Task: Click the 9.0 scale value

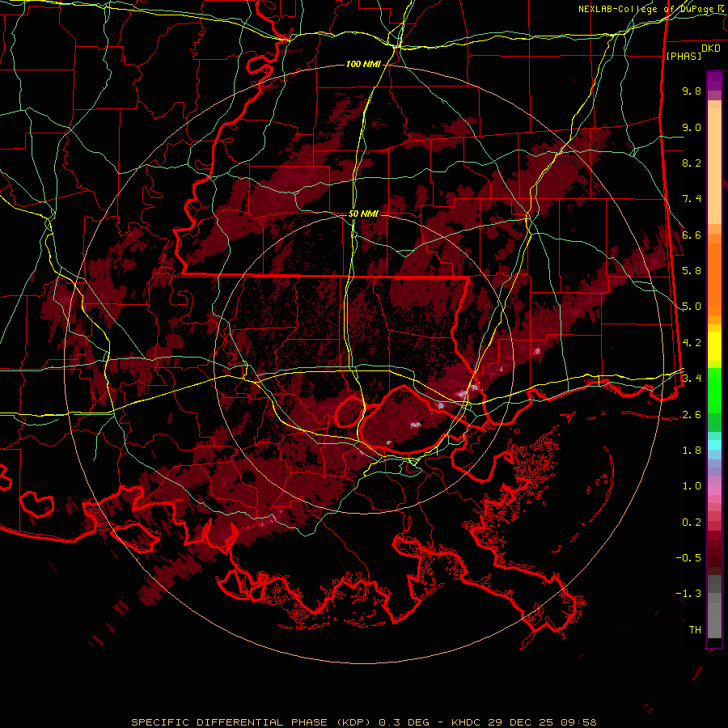Action: point(692,127)
